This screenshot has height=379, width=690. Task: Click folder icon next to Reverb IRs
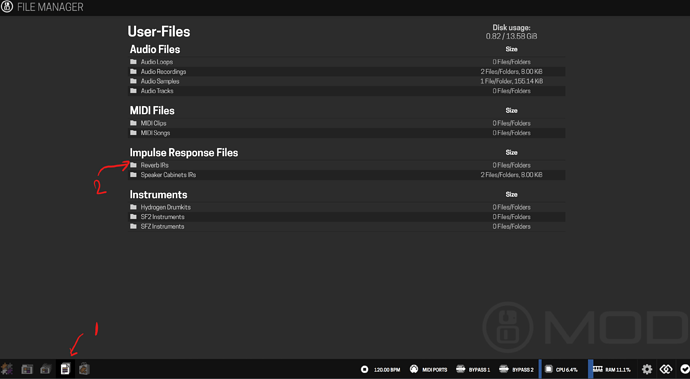pyautogui.click(x=133, y=165)
